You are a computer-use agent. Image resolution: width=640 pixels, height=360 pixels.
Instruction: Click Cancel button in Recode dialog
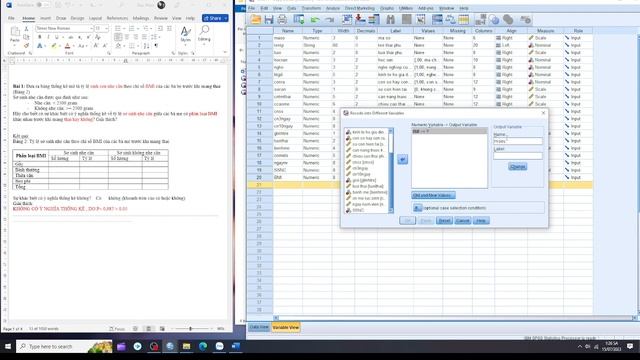(462, 221)
